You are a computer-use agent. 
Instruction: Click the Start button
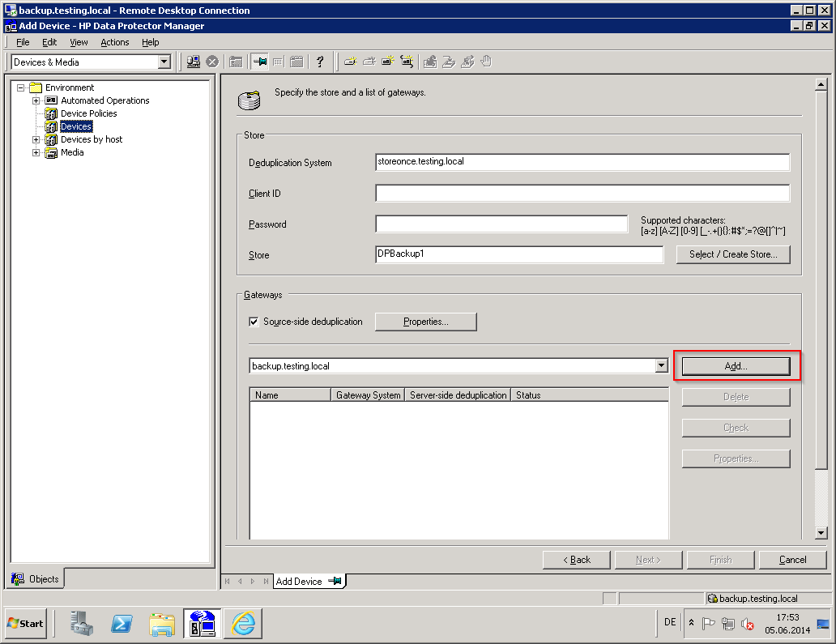26,623
